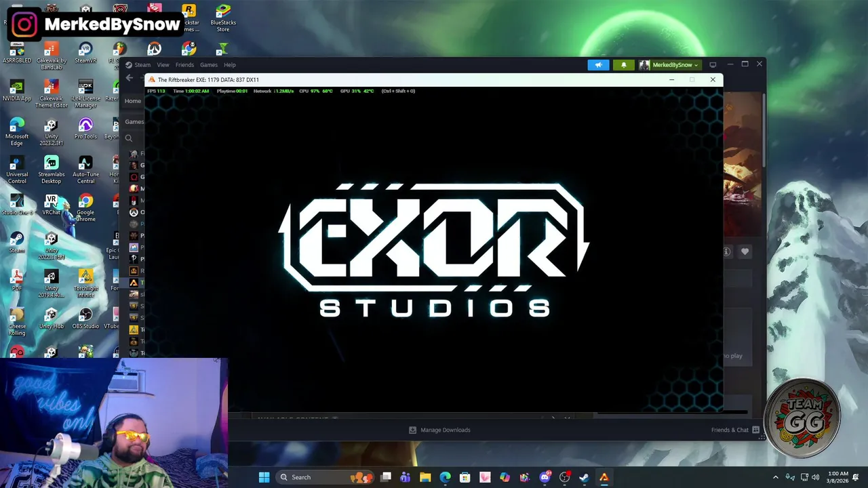Open Unity Hub desktop shortcut
Image resolution: width=868 pixels, height=488 pixels.
(52, 319)
